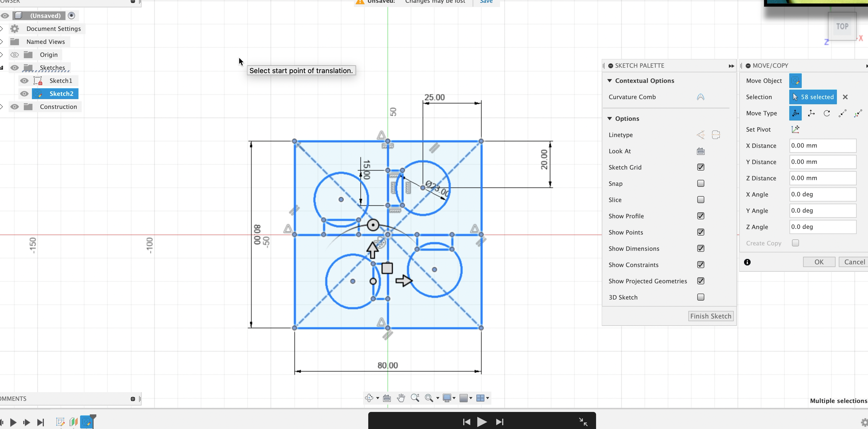Hide Sketch2 with its eye icon
The width and height of the screenshot is (868, 429).
tap(24, 94)
